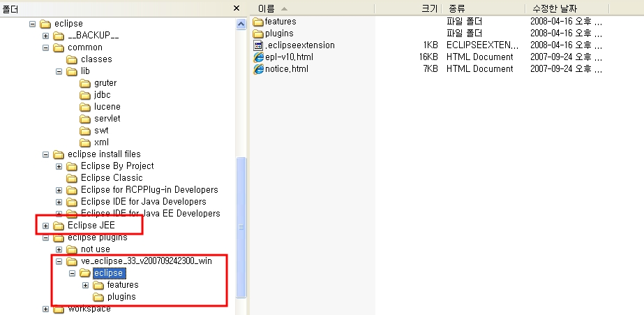Click the folder tree scrollbar up arrow
Viewport: 644px width, 315px height.
point(241,24)
